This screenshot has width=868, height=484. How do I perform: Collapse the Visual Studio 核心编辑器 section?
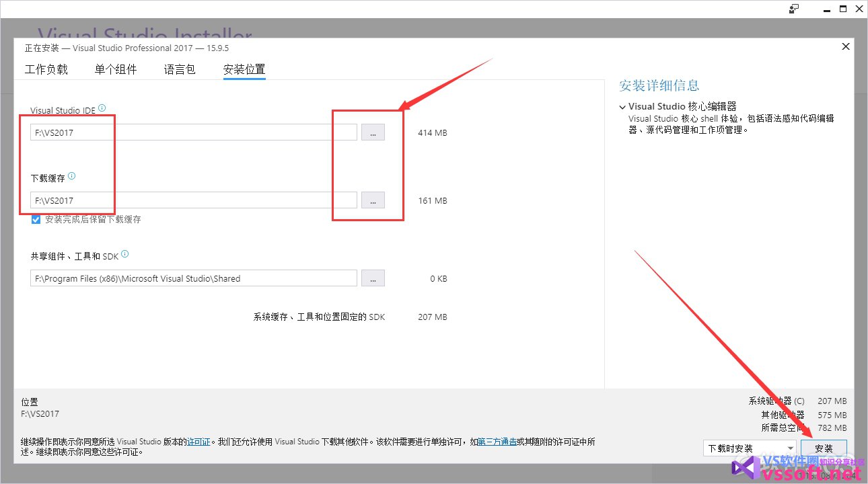pyautogui.click(x=622, y=107)
